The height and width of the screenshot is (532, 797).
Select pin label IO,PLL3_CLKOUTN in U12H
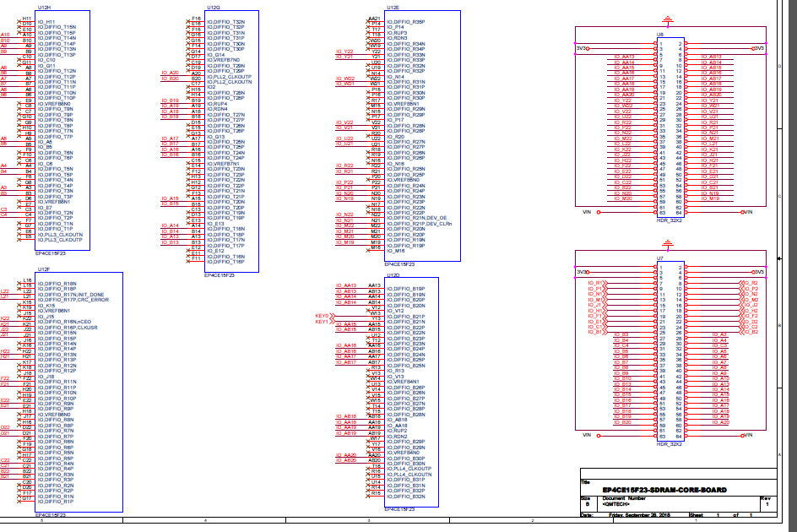click(60, 235)
